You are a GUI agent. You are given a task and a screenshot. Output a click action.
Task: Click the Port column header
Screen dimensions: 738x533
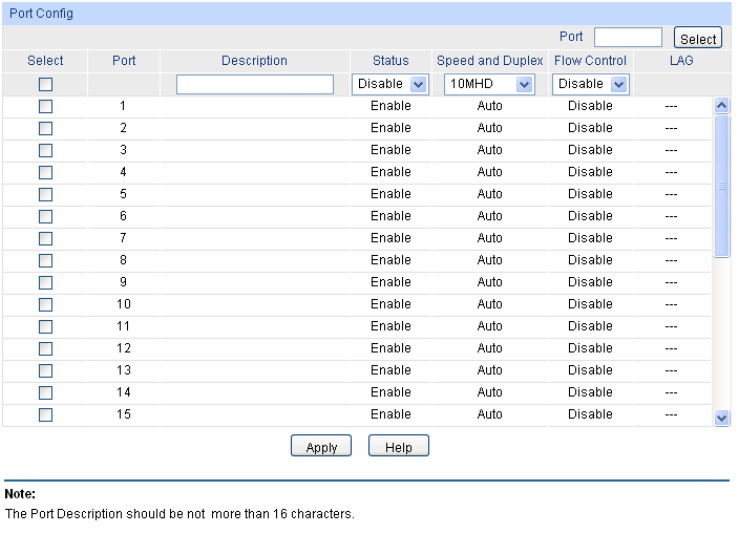point(124,61)
